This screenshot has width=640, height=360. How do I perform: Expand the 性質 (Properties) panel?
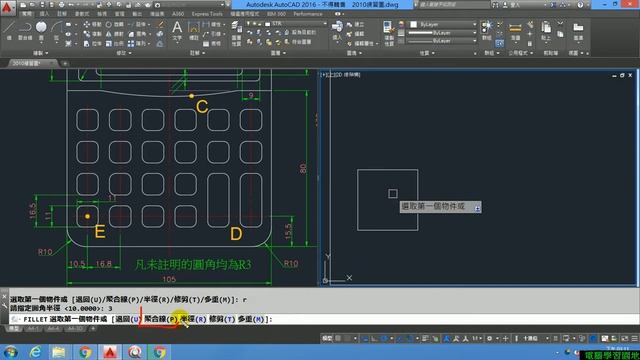(x=427, y=53)
